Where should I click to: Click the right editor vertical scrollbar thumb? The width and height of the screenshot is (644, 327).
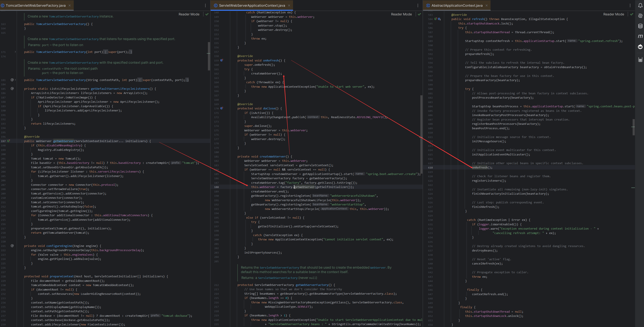(634, 127)
